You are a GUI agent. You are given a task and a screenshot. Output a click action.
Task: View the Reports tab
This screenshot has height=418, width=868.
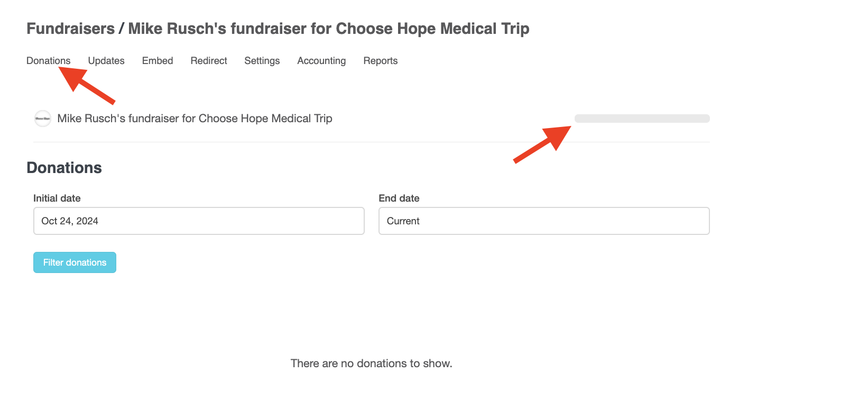click(381, 61)
